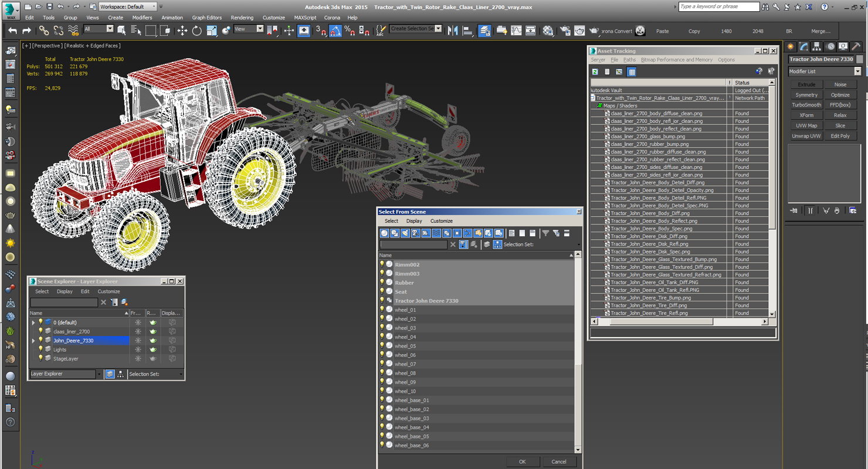Click the Unwrap UVW modifier button
Screen dimensions: 868x469
[x=806, y=136]
